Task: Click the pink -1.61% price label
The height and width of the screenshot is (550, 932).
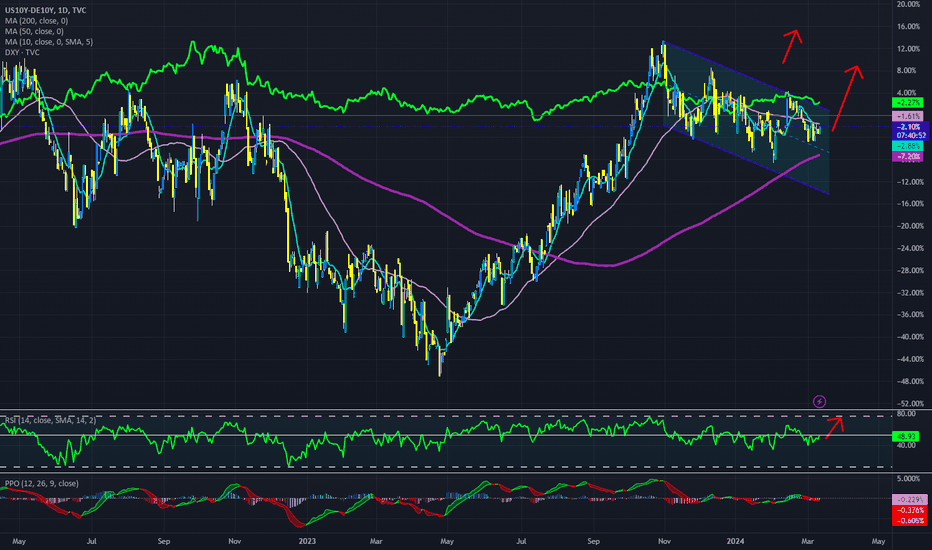Action: pos(908,117)
